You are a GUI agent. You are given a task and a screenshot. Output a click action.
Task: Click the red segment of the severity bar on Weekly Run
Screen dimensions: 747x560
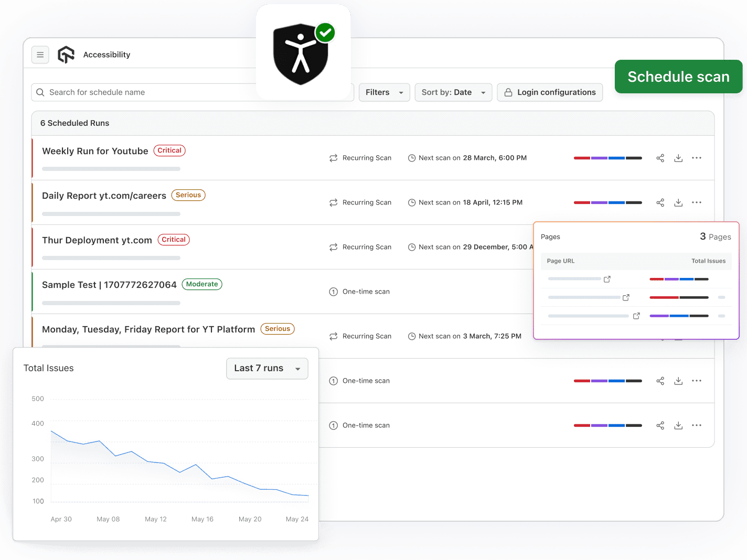[582, 158]
